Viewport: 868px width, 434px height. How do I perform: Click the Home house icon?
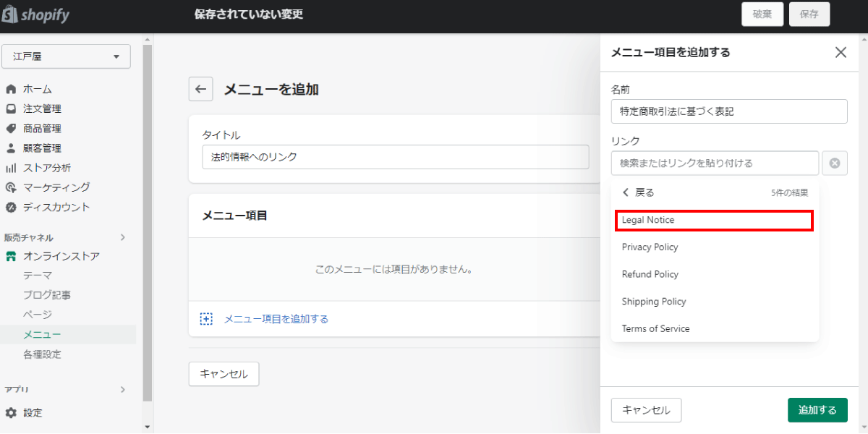click(x=11, y=89)
